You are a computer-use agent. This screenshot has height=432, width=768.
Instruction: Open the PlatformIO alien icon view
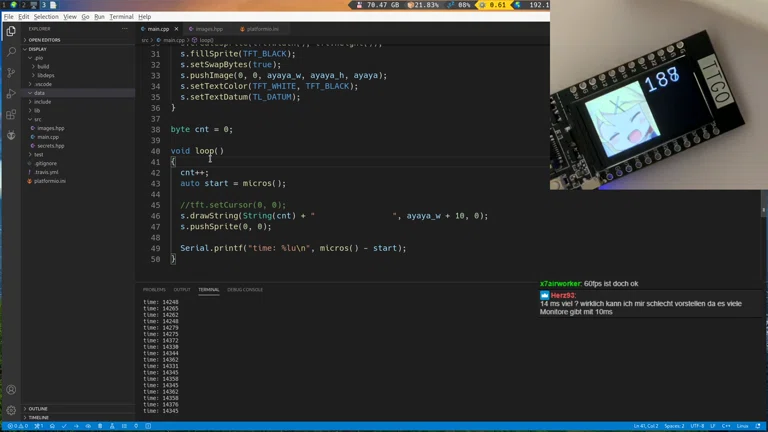pyautogui.click(x=11, y=135)
